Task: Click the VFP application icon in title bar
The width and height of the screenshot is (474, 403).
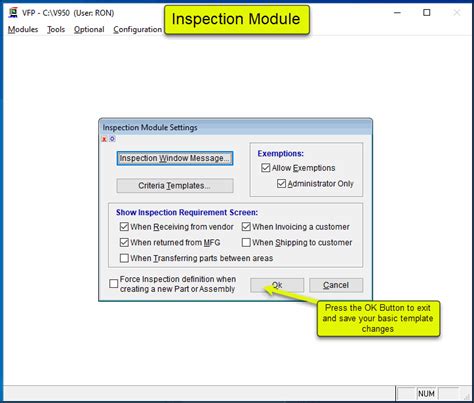Action: 13,13
